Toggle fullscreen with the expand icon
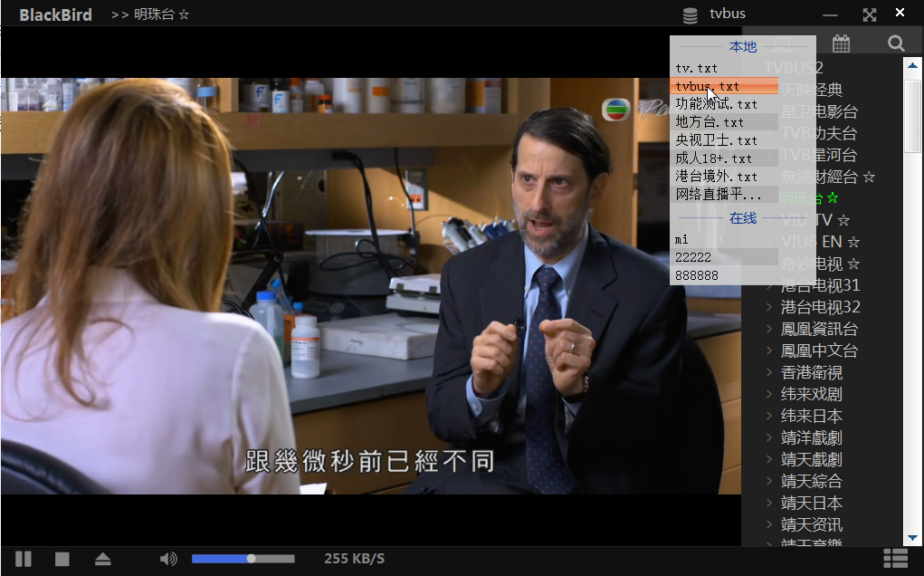 click(x=869, y=14)
